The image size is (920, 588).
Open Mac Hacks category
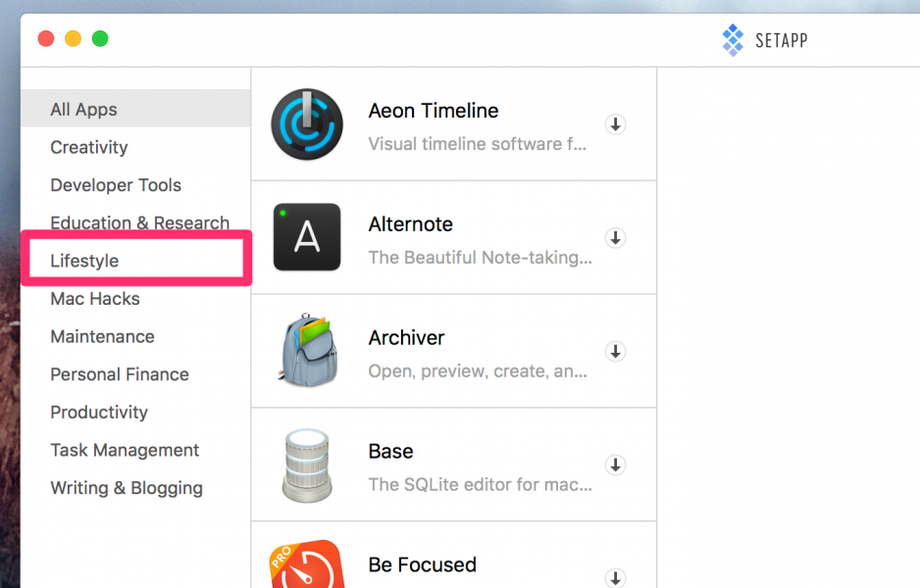[x=95, y=299]
